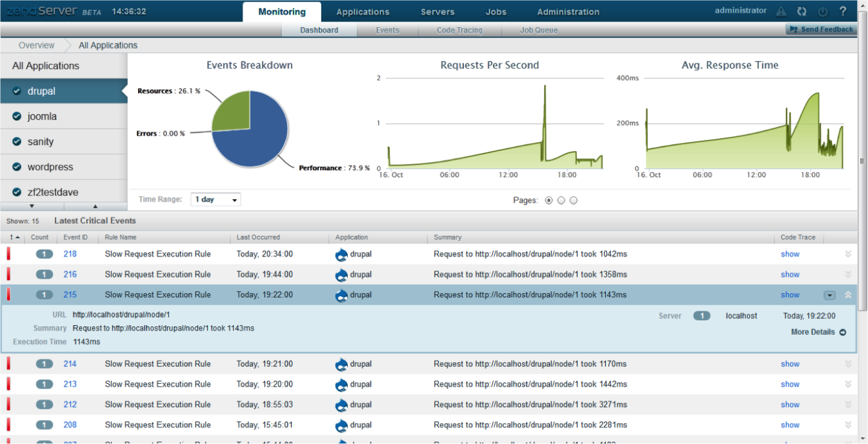Click the notifications warning triangle icon
This screenshot has height=444, width=868.
pos(781,11)
